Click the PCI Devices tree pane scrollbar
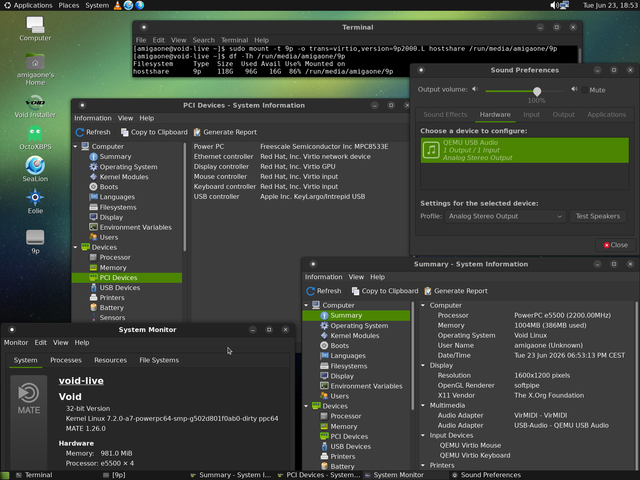 point(185,197)
